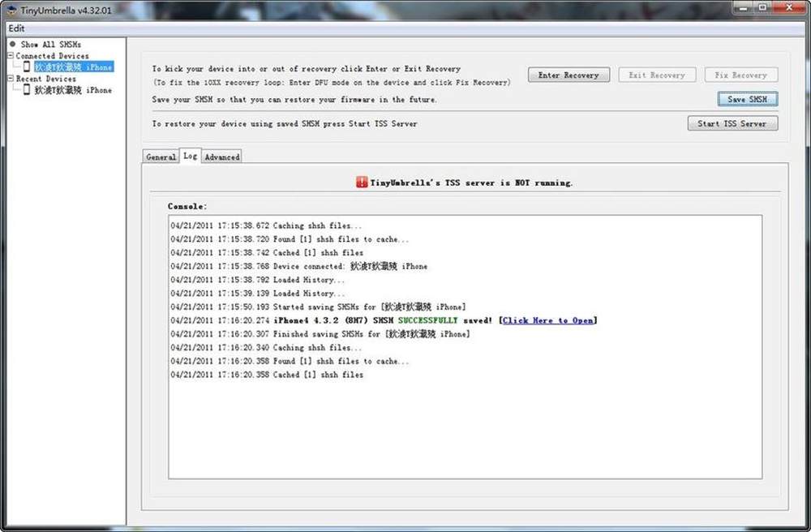
Task: Click log line 'Started saving SHSHs for'
Action: click(x=318, y=307)
